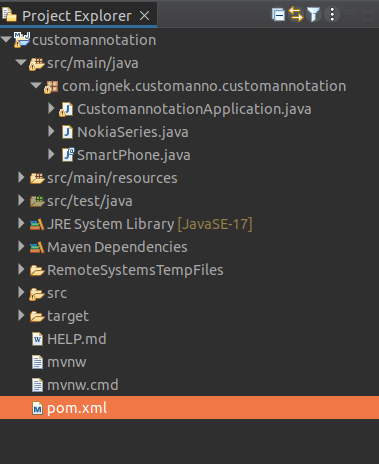This screenshot has height=464, width=379.
Task: Click the JRE System Library books icon
Action: click(x=37, y=224)
